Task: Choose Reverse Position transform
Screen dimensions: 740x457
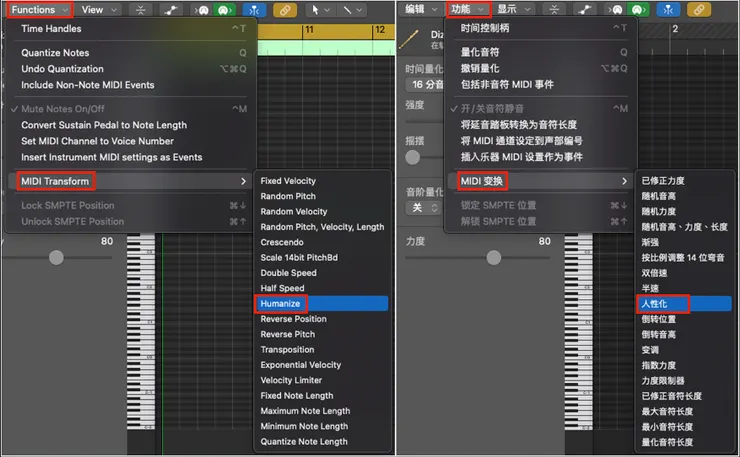Action: coord(322,319)
